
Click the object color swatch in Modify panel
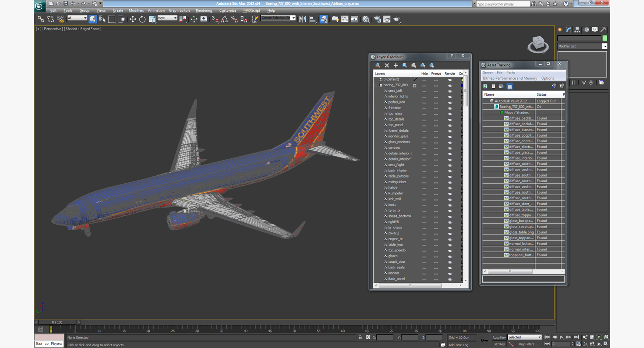point(605,38)
